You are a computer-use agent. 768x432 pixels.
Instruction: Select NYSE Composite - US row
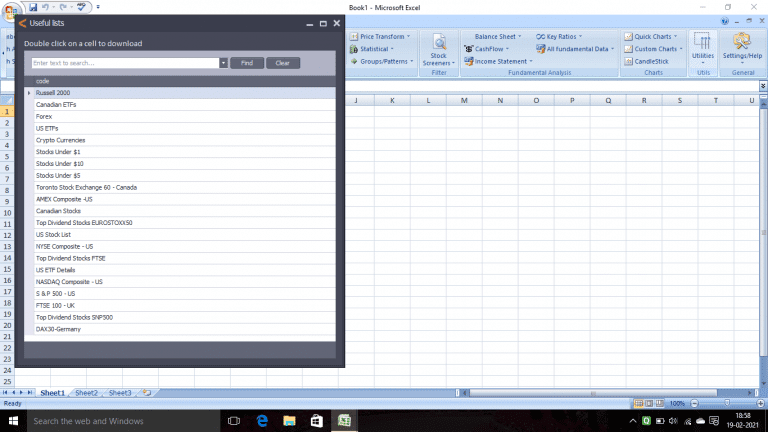(185, 246)
